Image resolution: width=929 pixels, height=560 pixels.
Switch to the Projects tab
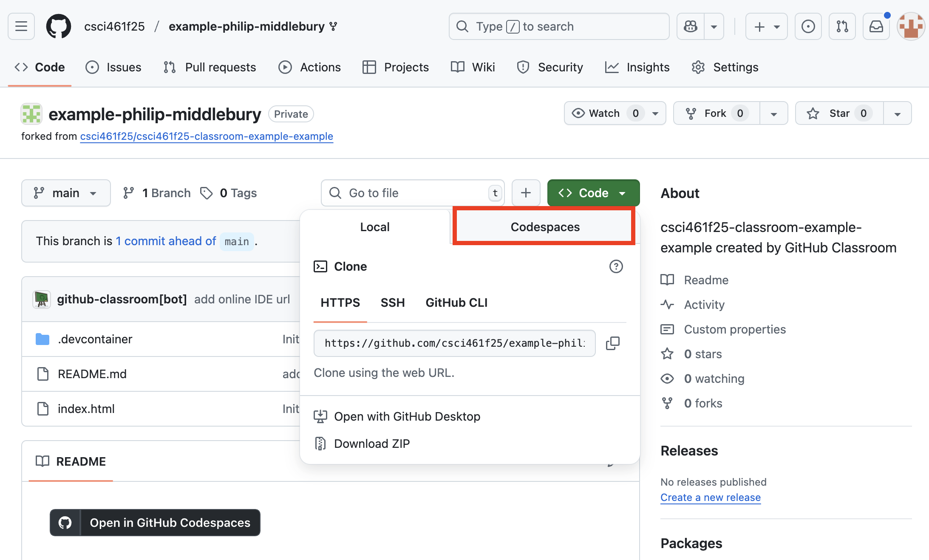tap(396, 67)
